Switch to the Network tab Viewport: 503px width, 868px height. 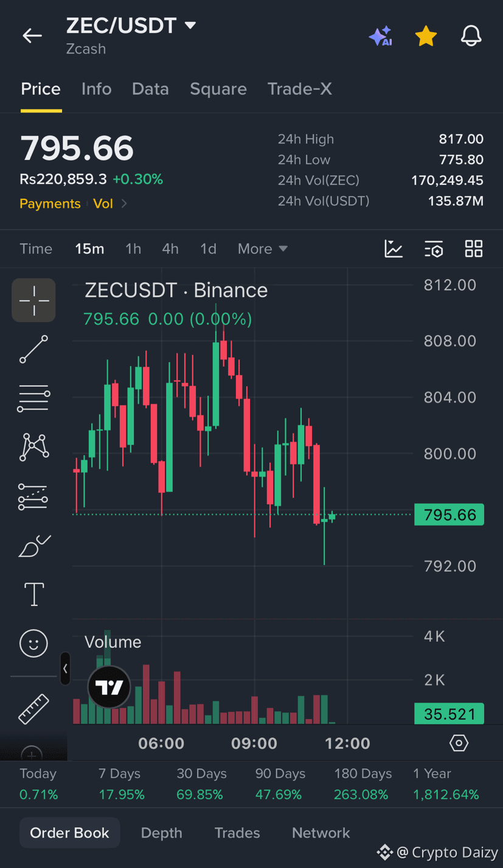pos(321,833)
